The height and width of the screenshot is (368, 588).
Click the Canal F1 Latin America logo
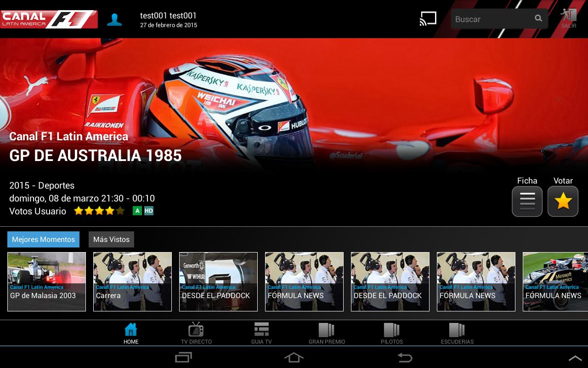tap(49, 19)
